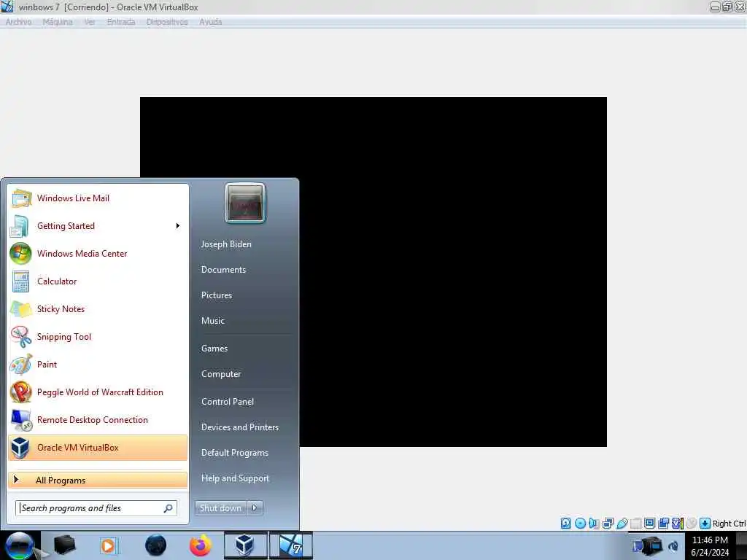Launch Windows Media Center via its green orb icon
Image resolution: width=747 pixels, height=560 pixels.
coord(20,253)
